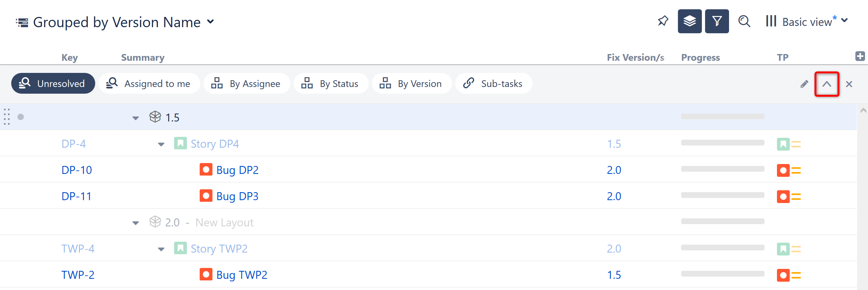This screenshot has width=868, height=290.
Task: Toggle the Unresolved quick filter
Action: (53, 83)
